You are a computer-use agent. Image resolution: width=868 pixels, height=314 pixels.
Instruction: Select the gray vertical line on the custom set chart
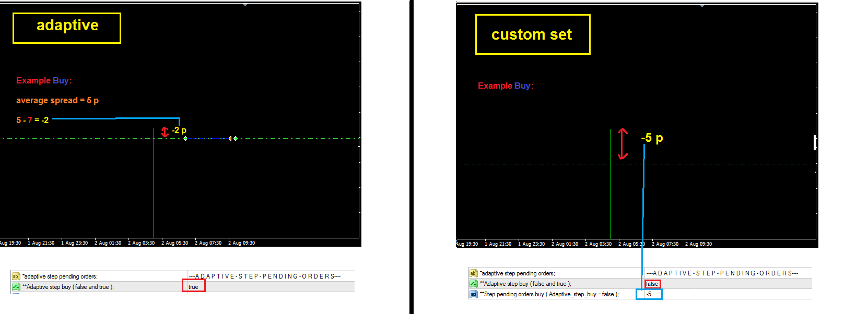(x=611, y=184)
